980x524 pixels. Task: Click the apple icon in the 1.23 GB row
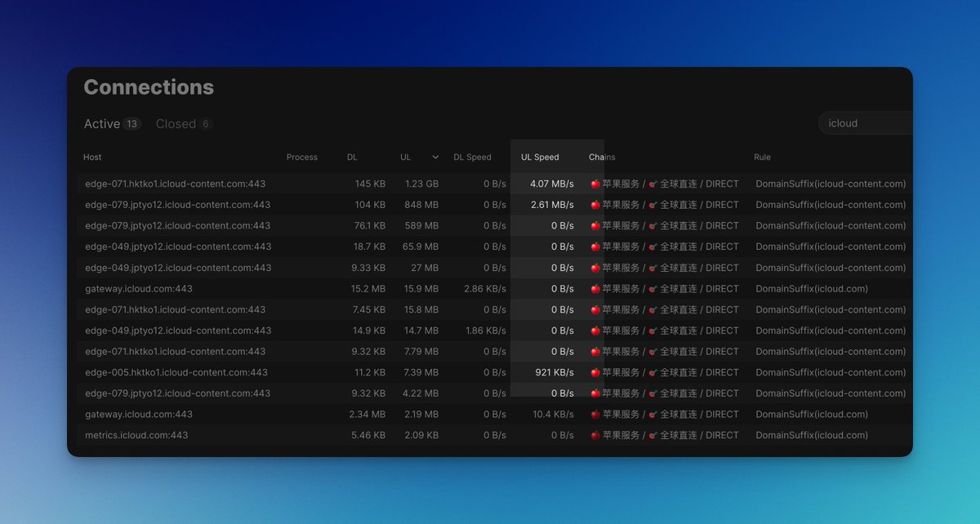coord(595,184)
